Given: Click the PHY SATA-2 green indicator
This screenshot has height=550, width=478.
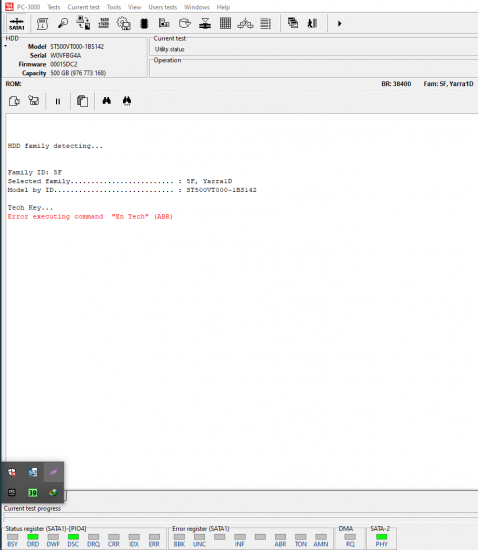Looking at the screenshot, I should coord(381,537).
